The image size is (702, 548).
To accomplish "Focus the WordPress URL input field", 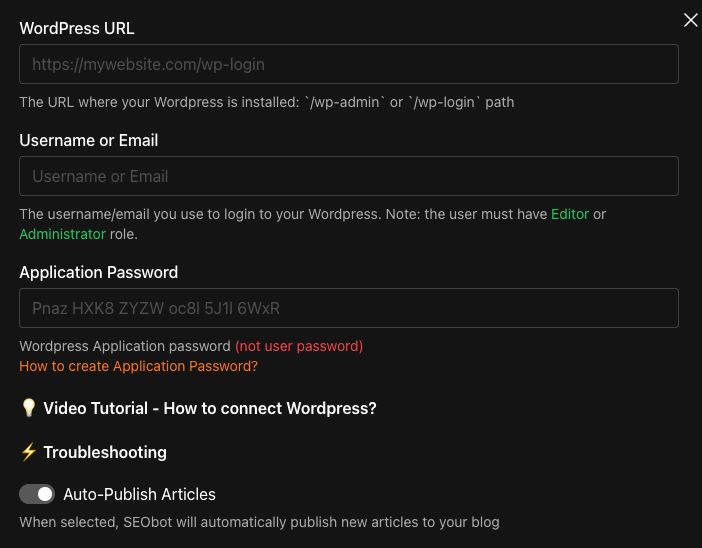I will pyautogui.click(x=349, y=64).
